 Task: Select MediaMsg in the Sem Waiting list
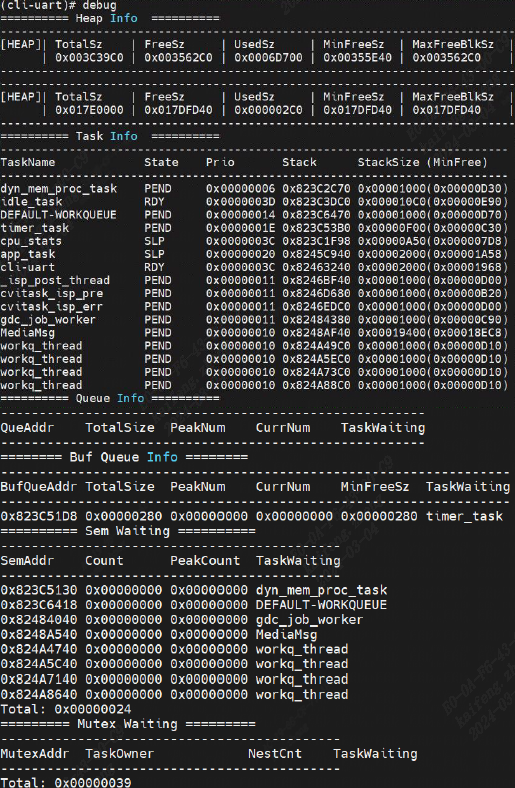[286, 634]
